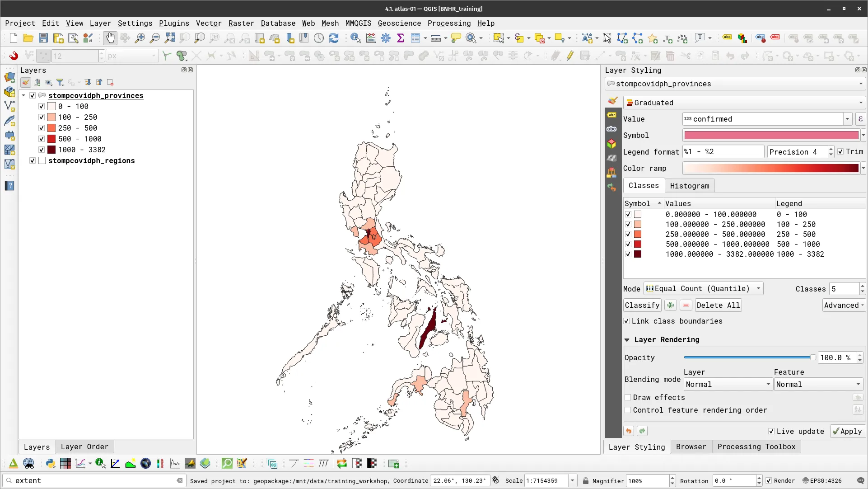Zoom to Full Extent of the map

tap(170, 38)
